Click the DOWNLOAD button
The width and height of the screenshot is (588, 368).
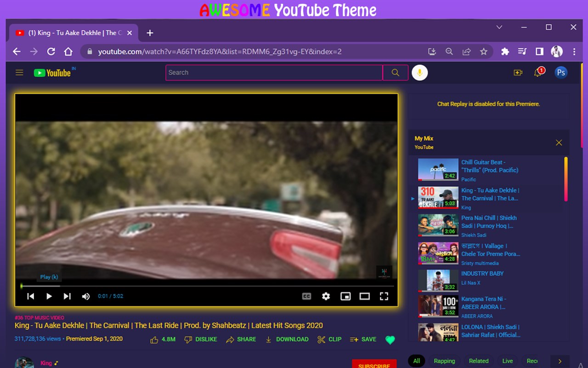pyautogui.click(x=287, y=339)
